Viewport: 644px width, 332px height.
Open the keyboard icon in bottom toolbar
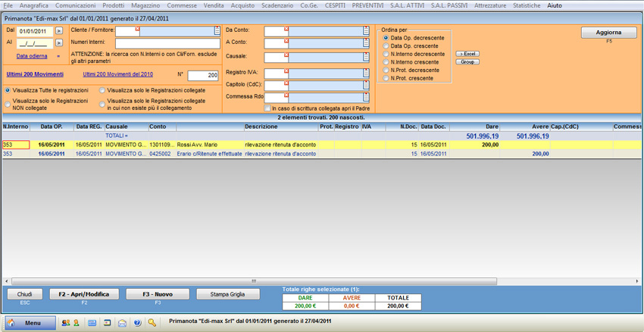point(92,323)
